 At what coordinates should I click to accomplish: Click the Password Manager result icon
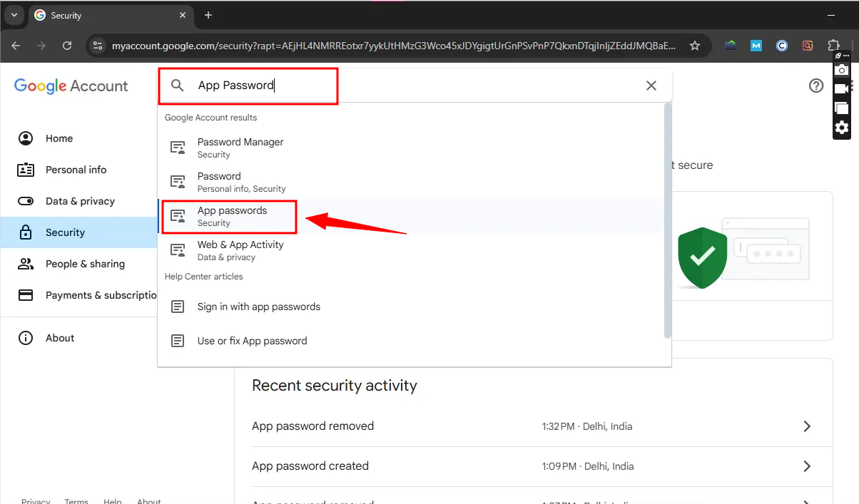(x=178, y=148)
